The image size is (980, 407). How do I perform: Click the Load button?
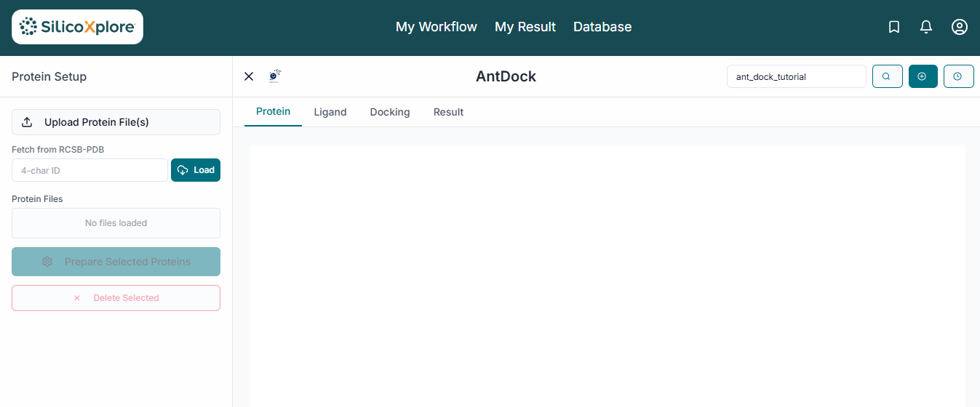tap(196, 170)
